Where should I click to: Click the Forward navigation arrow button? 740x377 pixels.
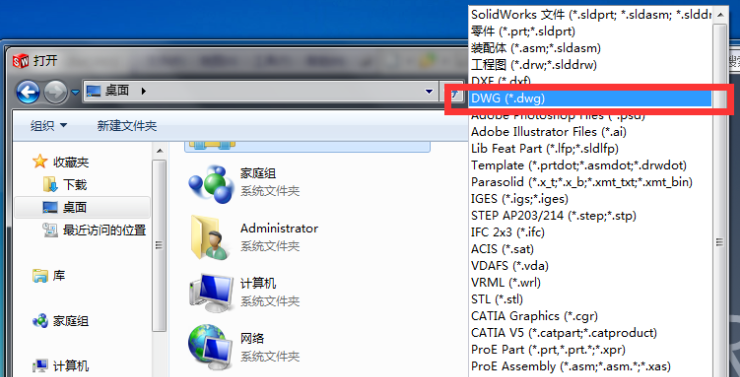coord(55,92)
